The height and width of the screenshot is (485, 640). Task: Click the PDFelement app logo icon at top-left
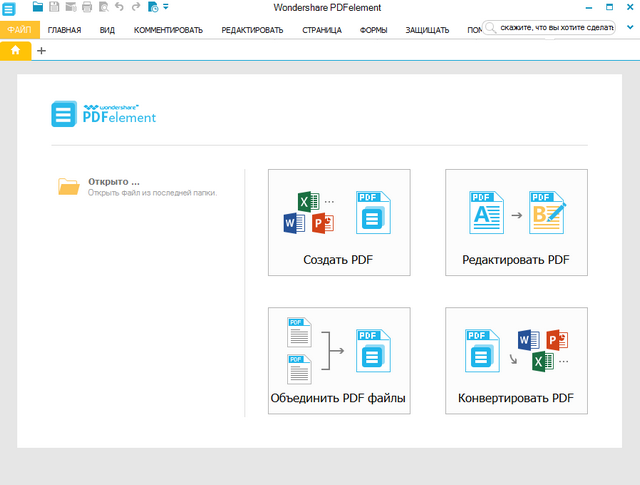click(x=9, y=8)
